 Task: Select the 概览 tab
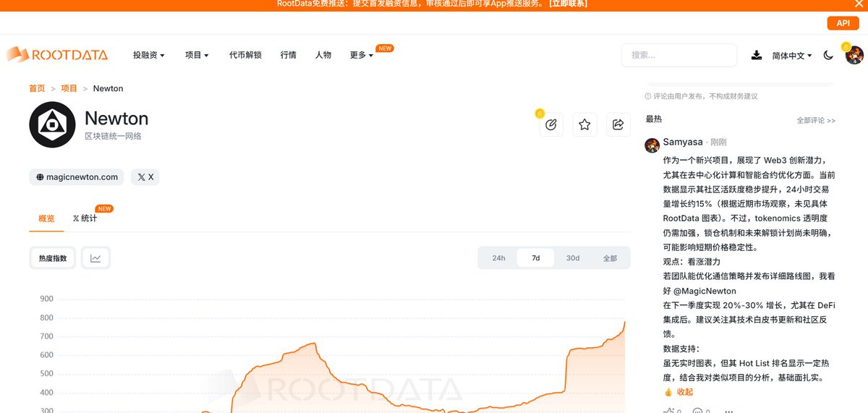pos(46,218)
